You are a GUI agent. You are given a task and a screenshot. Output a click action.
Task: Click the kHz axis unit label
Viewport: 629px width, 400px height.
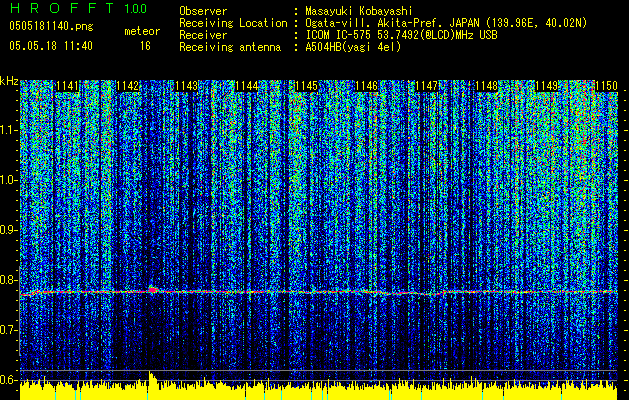(x=9, y=81)
